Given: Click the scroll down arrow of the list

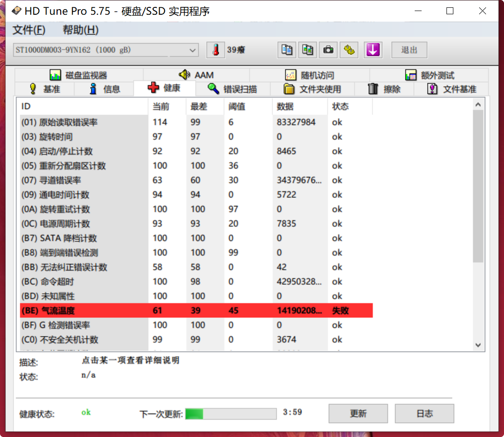Looking at the screenshot, I should point(478,345).
